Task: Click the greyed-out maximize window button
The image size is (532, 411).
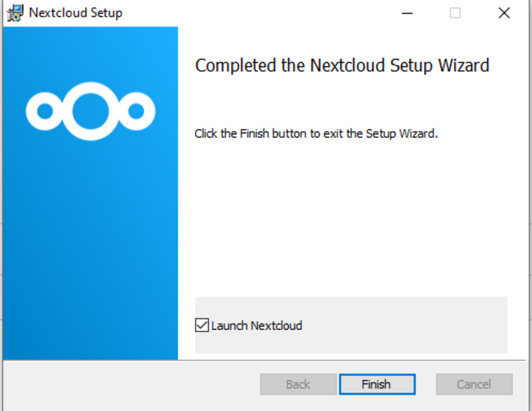Action: (455, 13)
